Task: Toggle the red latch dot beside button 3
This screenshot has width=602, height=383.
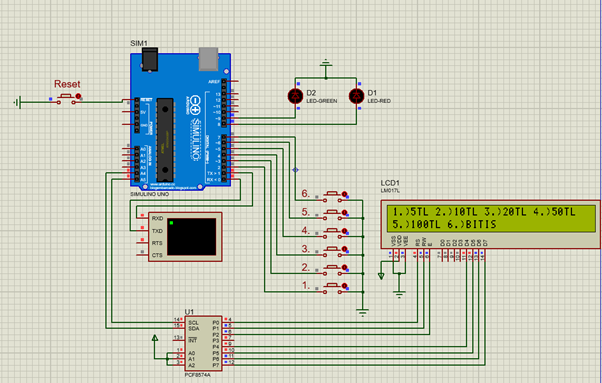Action: pyautogui.click(x=344, y=249)
